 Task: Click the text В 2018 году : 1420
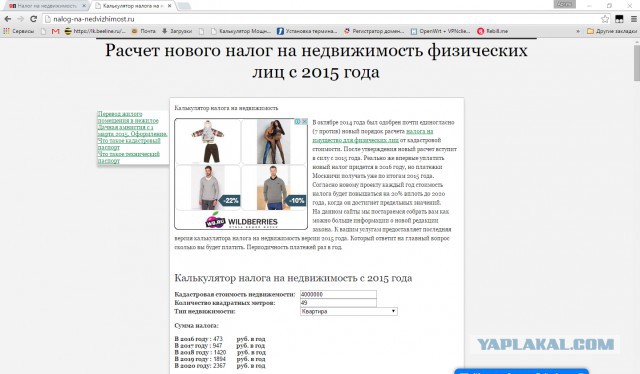point(200,352)
